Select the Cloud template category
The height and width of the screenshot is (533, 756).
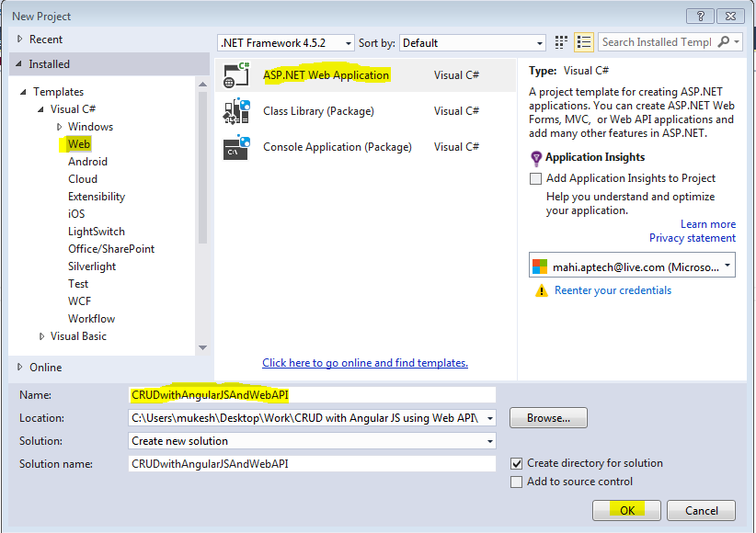pos(83,179)
